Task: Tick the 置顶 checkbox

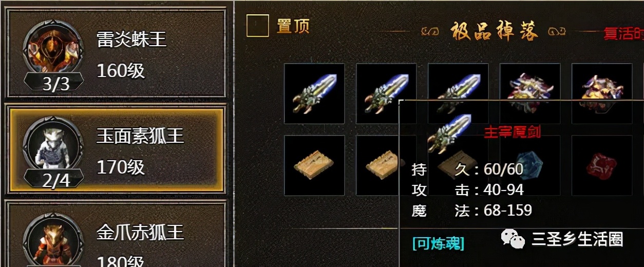Action: pos(257,26)
